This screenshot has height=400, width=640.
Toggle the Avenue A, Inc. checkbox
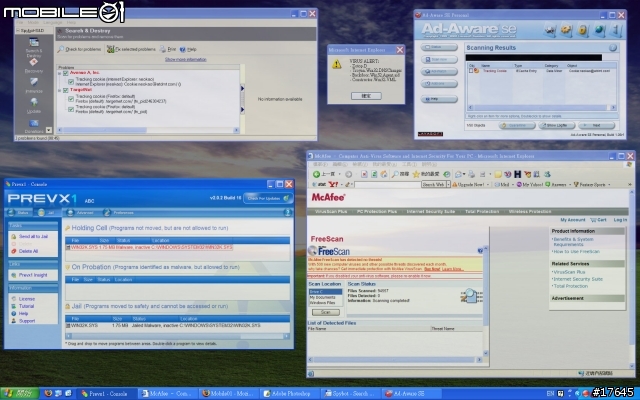point(65,73)
